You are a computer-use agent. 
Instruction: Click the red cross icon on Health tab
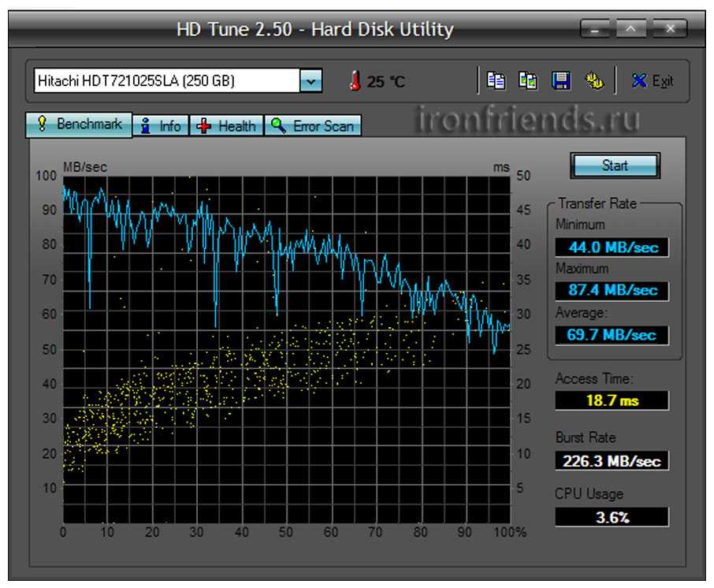tap(203, 125)
